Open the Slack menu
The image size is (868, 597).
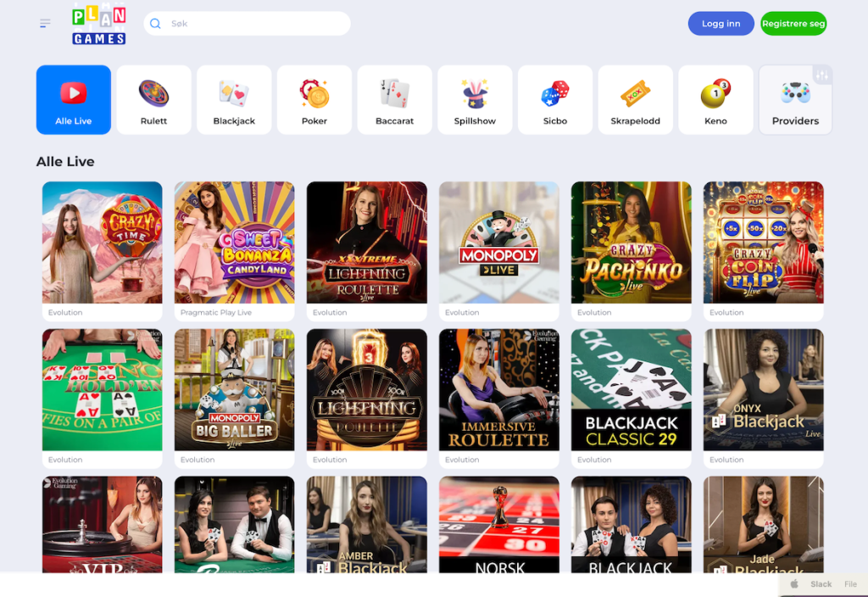tap(821, 583)
